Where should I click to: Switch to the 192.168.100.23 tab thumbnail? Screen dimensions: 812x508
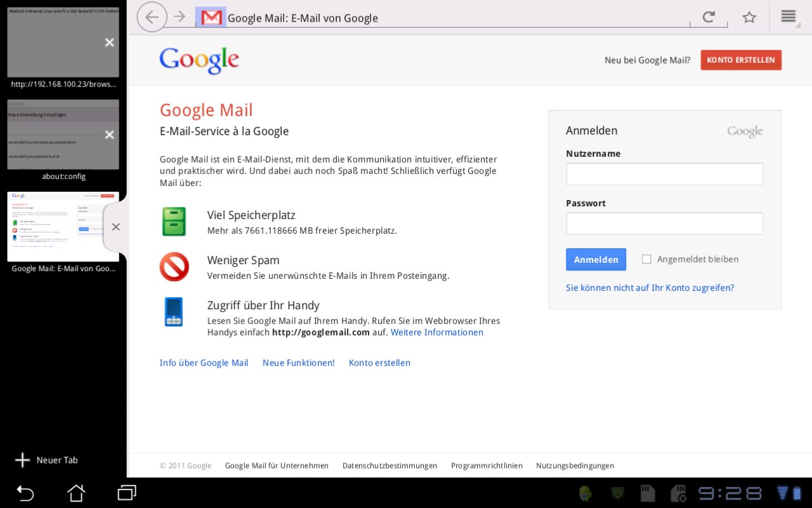pyautogui.click(x=63, y=43)
